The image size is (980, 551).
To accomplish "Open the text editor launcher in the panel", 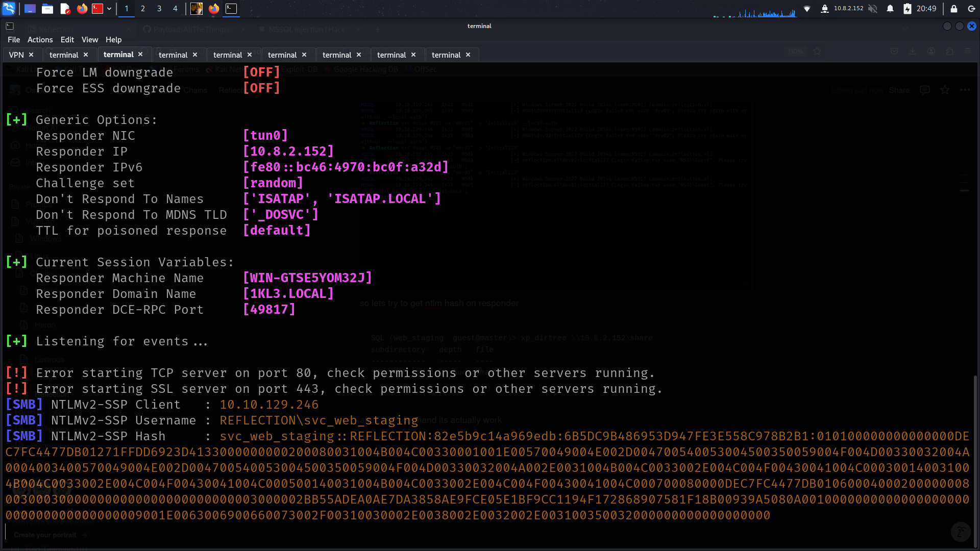I will [65, 9].
